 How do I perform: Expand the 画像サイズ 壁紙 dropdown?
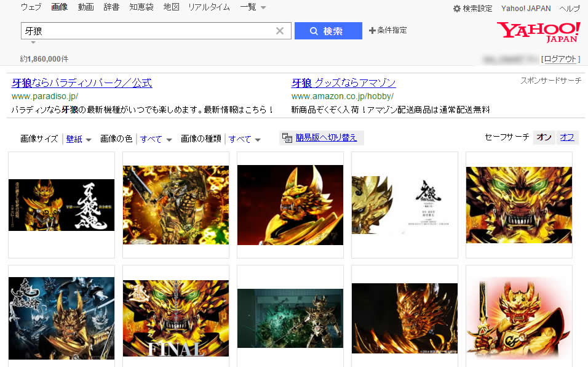coord(89,140)
